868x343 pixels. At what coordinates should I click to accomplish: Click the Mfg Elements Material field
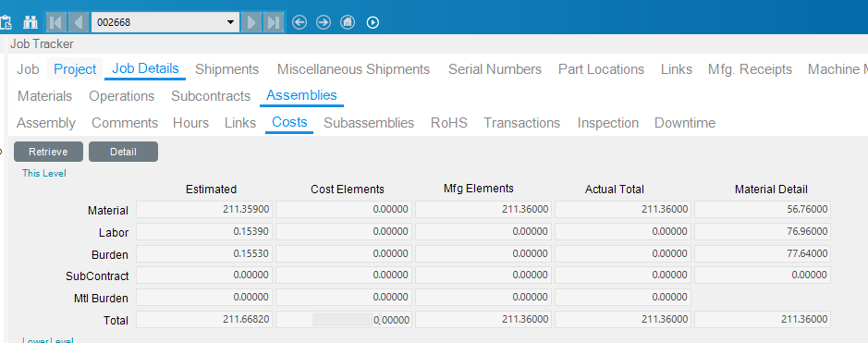pos(483,209)
